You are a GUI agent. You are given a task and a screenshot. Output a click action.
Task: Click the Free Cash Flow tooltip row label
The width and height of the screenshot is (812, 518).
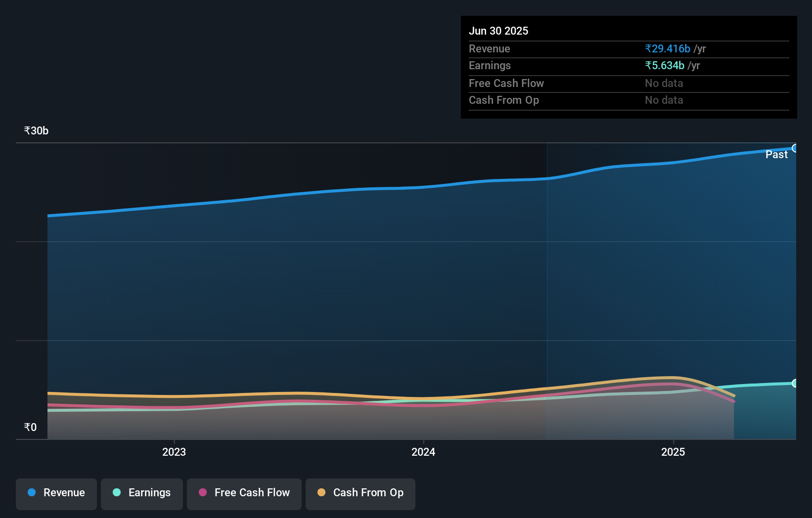tap(506, 83)
